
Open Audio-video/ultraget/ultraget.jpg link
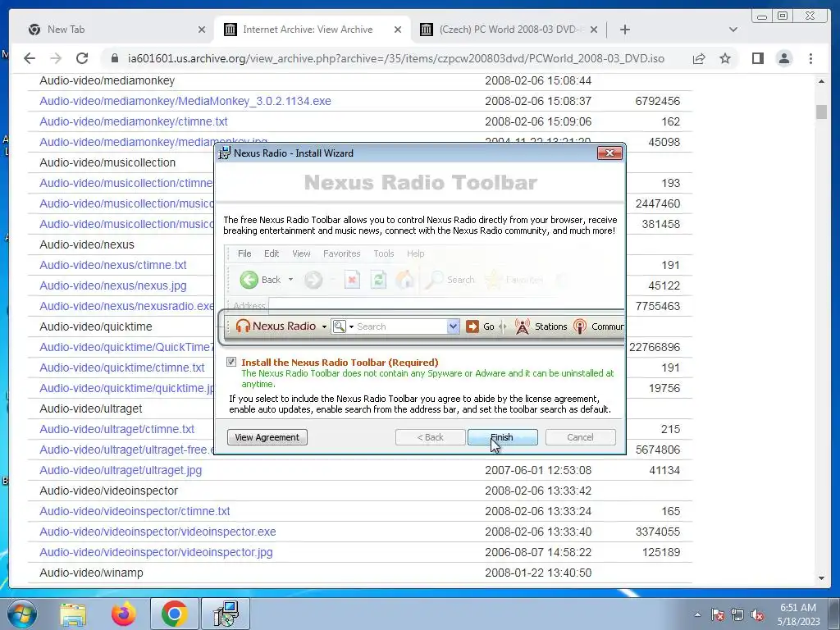point(121,470)
